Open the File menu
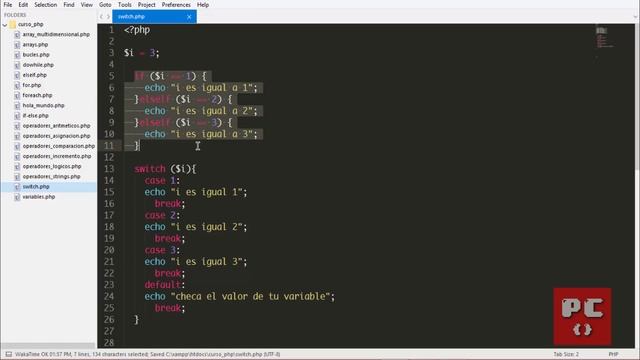Image resolution: width=640 pixels, height=360 pixels. [x=8, y=5]
